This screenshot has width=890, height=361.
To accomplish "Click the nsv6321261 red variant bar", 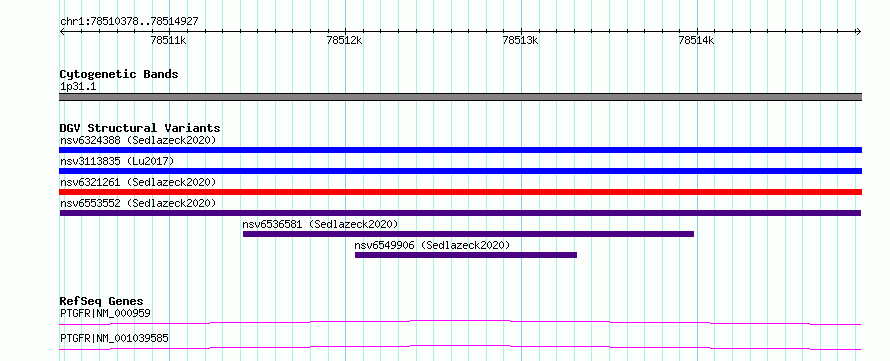I will [x=460, y=192].
